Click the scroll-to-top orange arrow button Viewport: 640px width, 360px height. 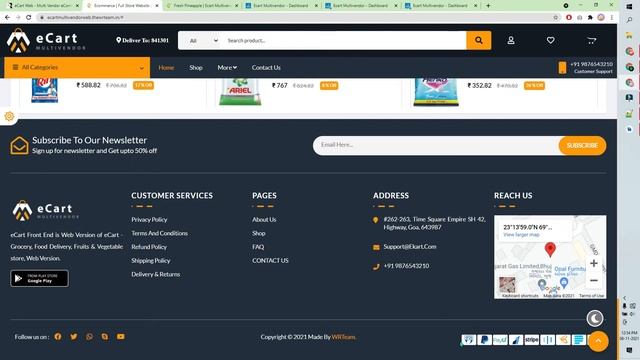[598, 341]
